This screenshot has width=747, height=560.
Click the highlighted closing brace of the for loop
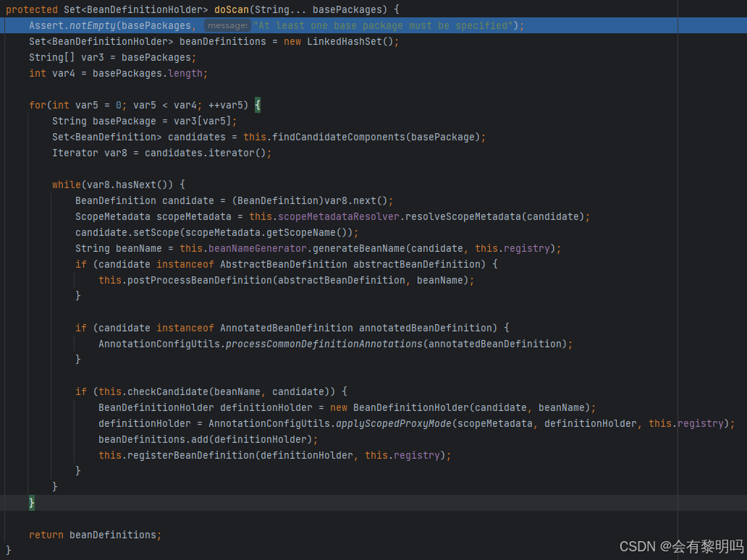pos(31,503)
